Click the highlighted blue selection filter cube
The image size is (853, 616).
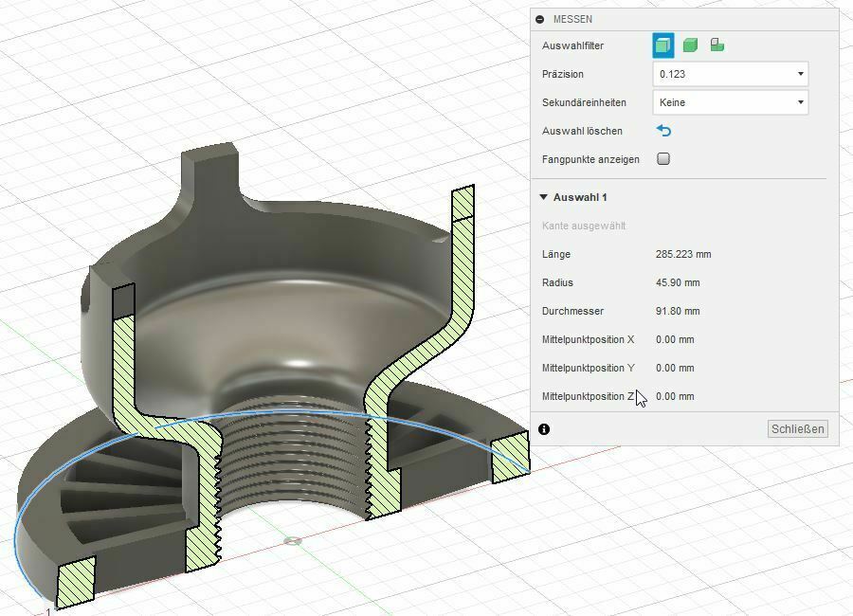pyautogui.click(x=663, y=45)
